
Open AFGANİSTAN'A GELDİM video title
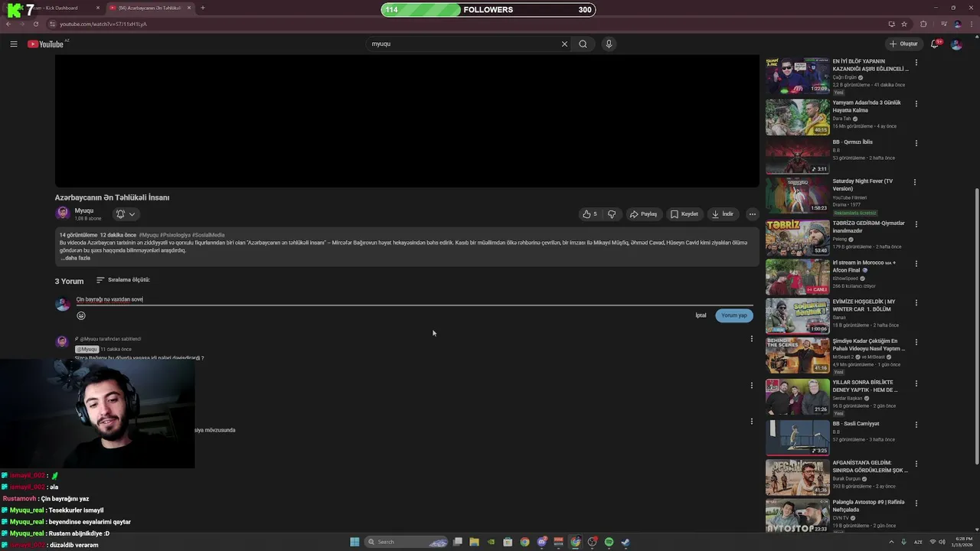[x=870, y=467]
